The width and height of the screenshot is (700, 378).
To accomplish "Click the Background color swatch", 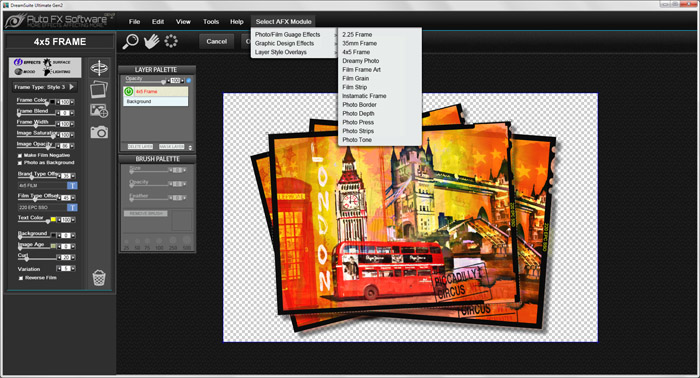I will 53,235.
